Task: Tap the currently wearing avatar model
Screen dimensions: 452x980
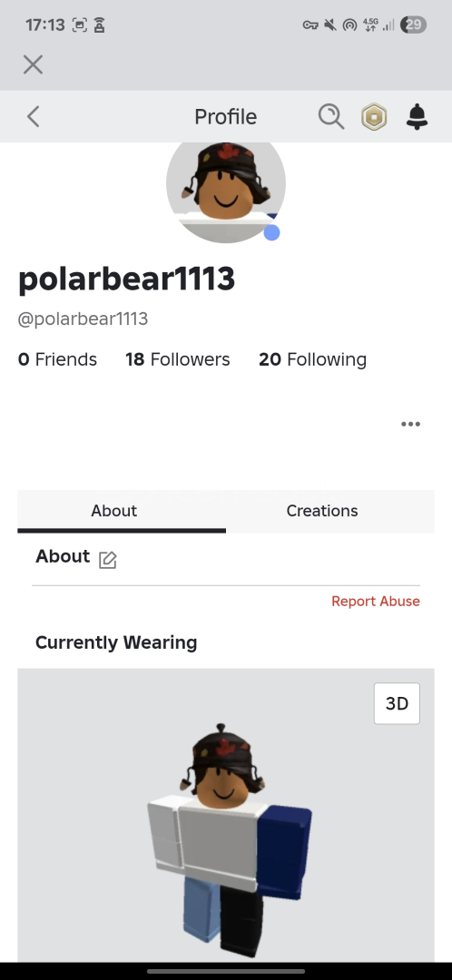Action: (x=229, y=839)
